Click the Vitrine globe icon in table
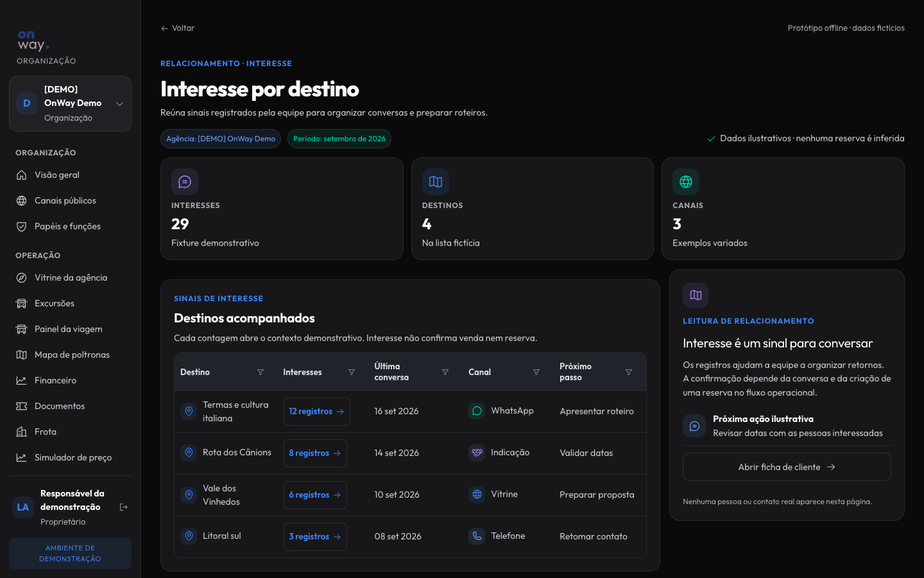Screen dimensions: 924x578 [x=477, y=495]
